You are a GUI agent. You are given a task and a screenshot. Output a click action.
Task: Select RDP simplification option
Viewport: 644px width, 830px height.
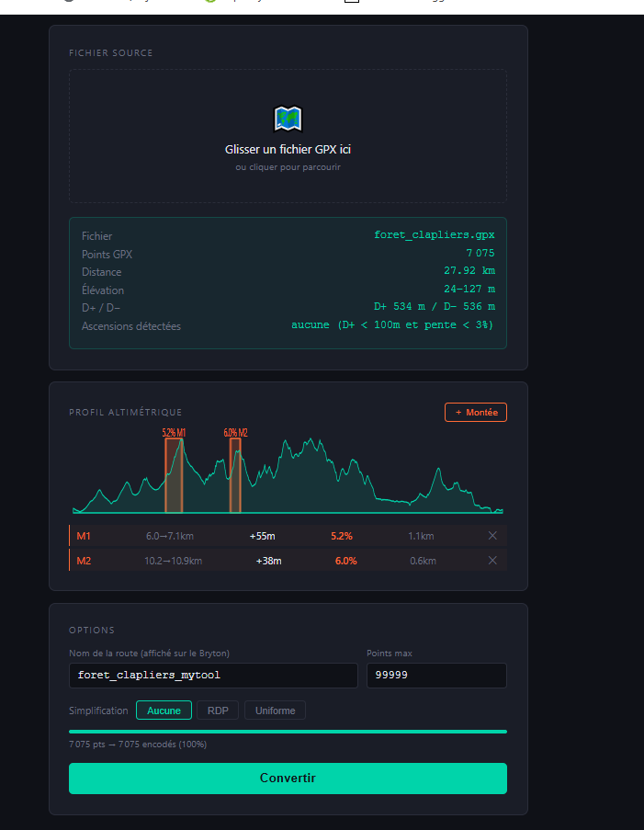218,711
